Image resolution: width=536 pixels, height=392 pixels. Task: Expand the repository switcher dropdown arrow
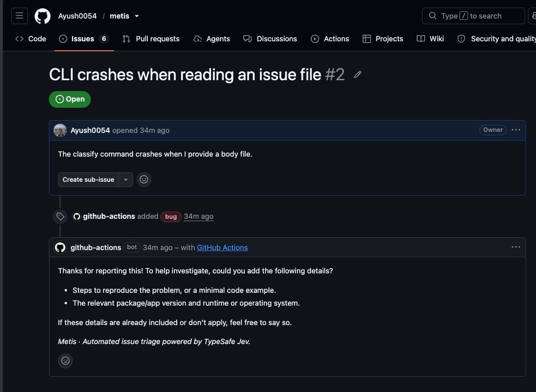coord(137,16)
